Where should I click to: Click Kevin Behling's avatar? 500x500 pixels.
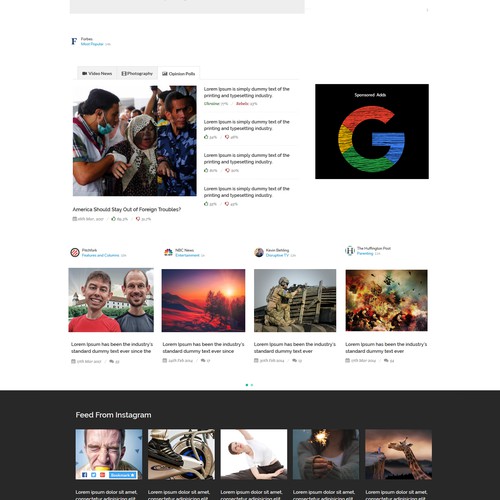point(259,252)
